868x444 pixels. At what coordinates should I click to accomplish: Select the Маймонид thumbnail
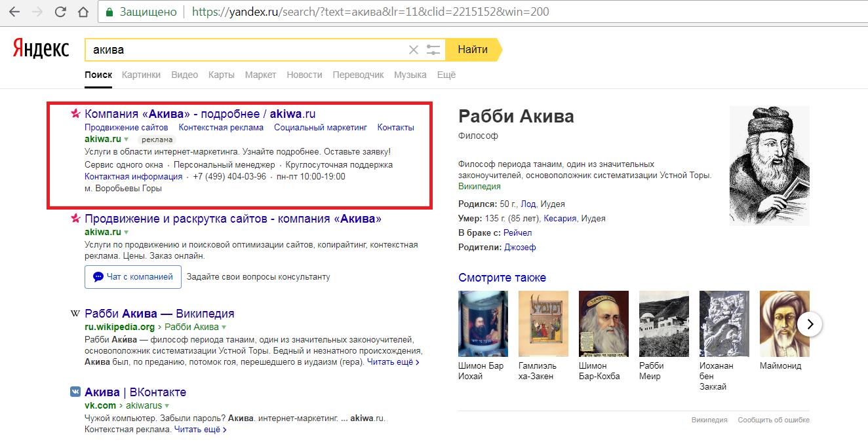(780, 324)
